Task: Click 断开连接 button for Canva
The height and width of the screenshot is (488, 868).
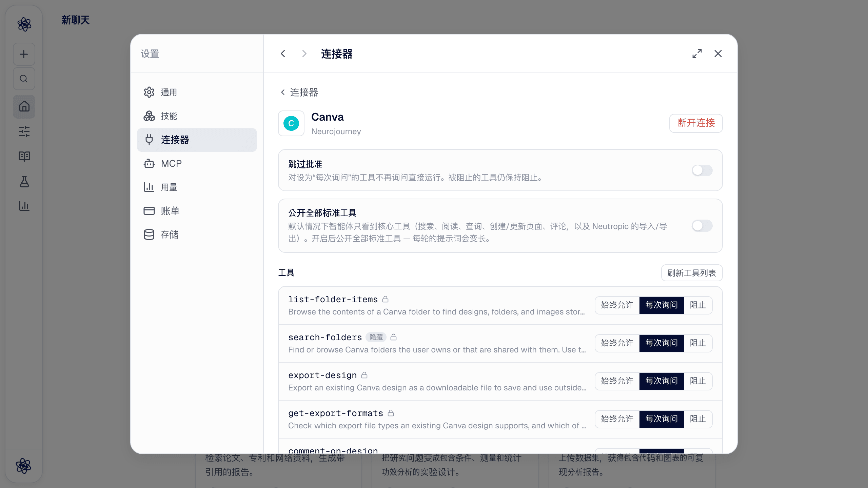Action: pyautogui.click(x=696, y=123)
